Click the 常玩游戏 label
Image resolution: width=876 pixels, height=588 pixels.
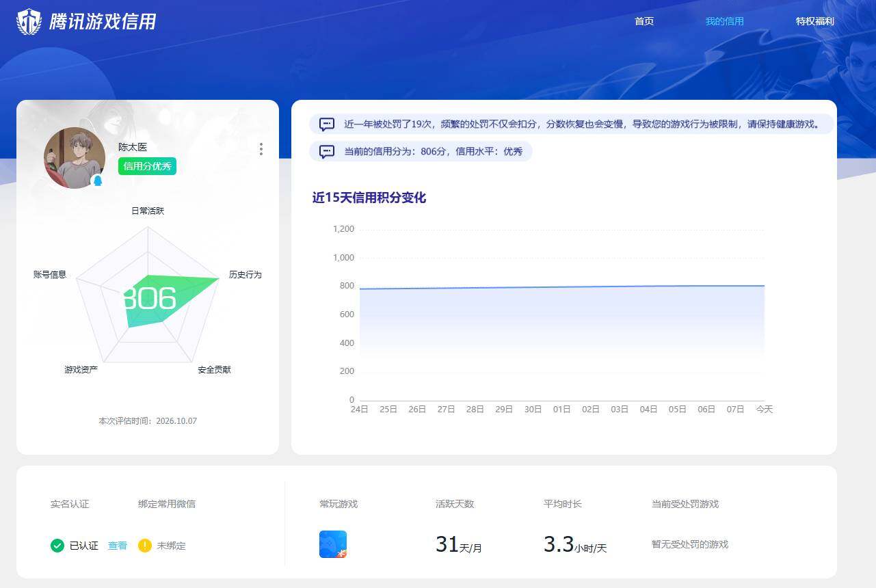pos(339,504)
